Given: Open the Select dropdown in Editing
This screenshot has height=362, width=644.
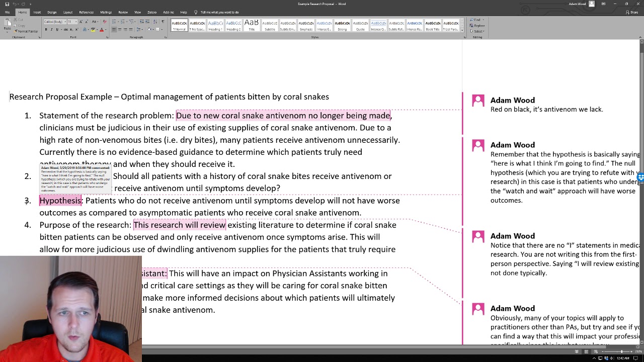Looking at the screenshot, I should tap(477, 31).
